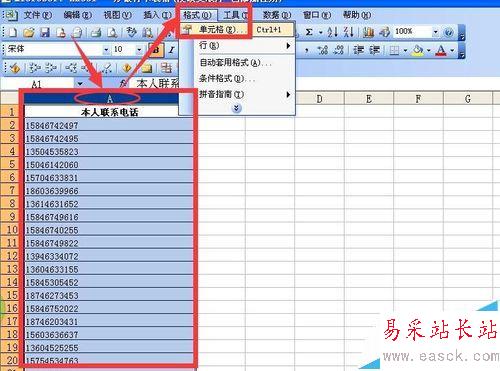
Task: Create a new blank workbook
Action: (13, 32)
